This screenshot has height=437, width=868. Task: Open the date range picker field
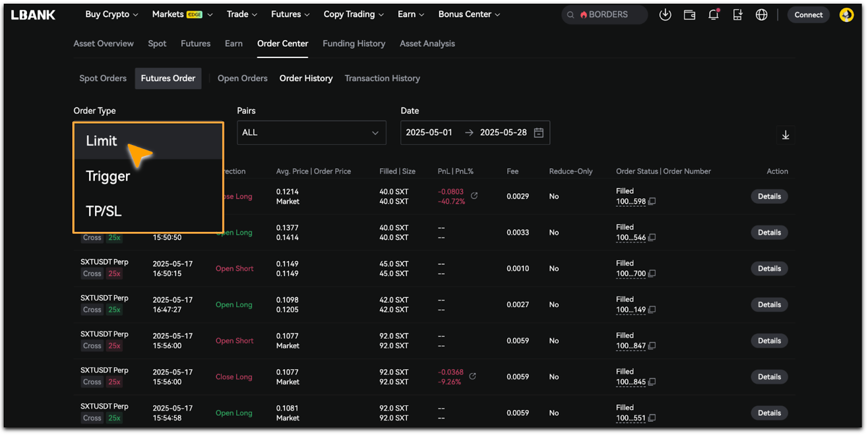tap(475, 133)
